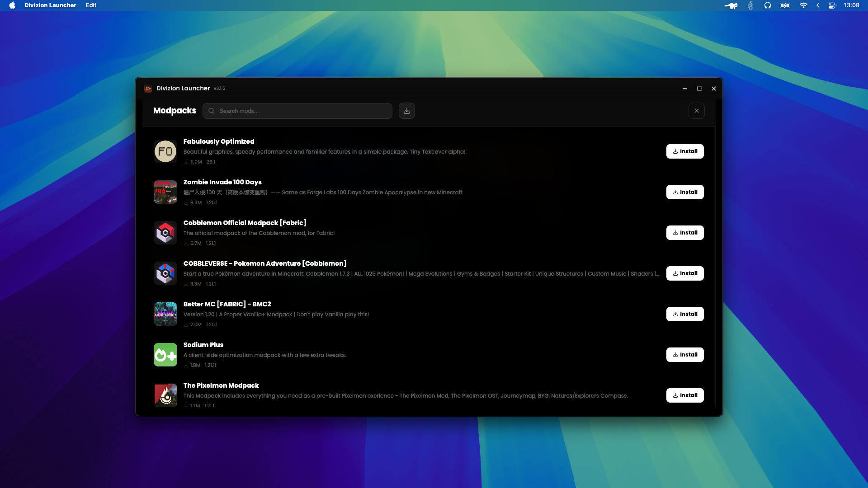The image size is (868, 488).
Task: Click the Modpacks heading
Action: pos(175,111)
